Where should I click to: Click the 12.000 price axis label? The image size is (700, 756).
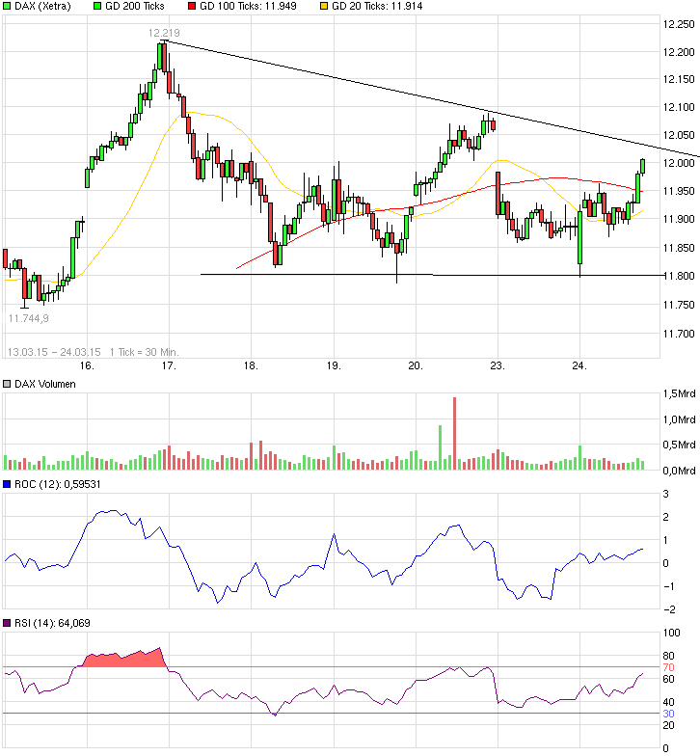[679, 163]
